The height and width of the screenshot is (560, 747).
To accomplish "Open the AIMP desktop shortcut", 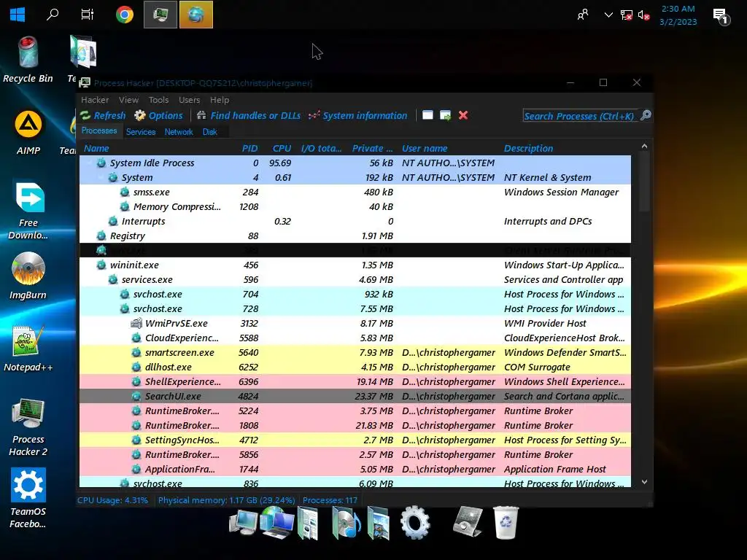I will (x=28, y=133).
